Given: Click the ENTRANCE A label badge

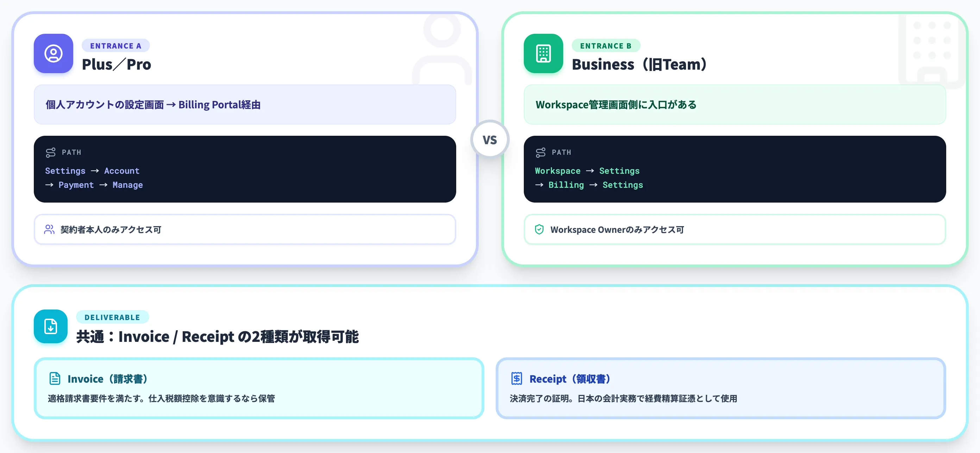Looking at the screenshot, I should pos(116,46).
